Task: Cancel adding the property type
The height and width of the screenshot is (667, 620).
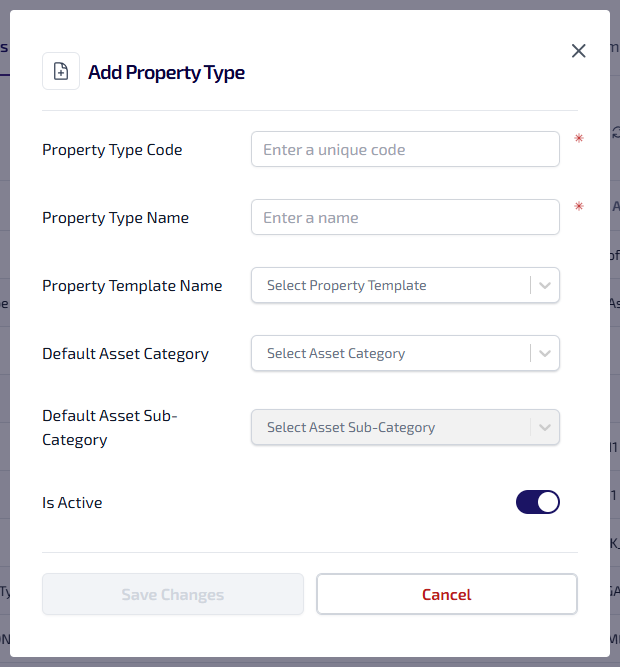Action: pos(446,594)
